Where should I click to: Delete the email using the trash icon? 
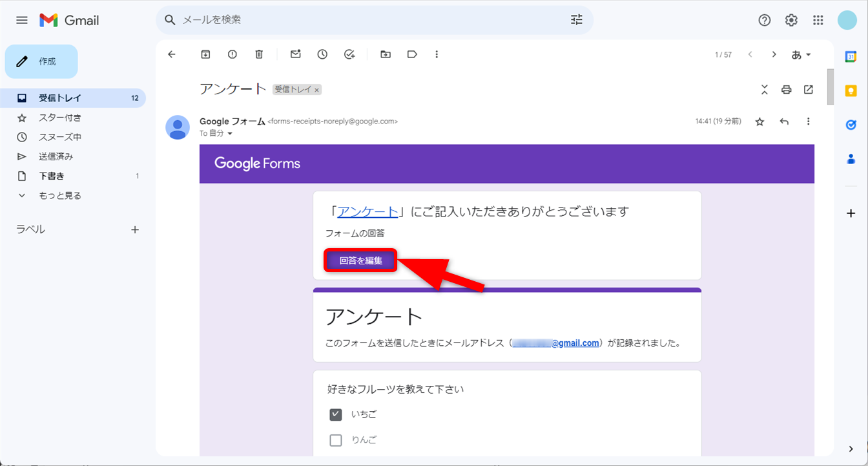point(259,54)
